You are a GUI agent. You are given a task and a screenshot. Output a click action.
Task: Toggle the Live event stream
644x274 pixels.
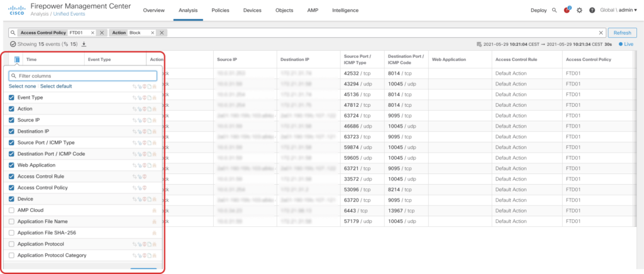(626, 44)
